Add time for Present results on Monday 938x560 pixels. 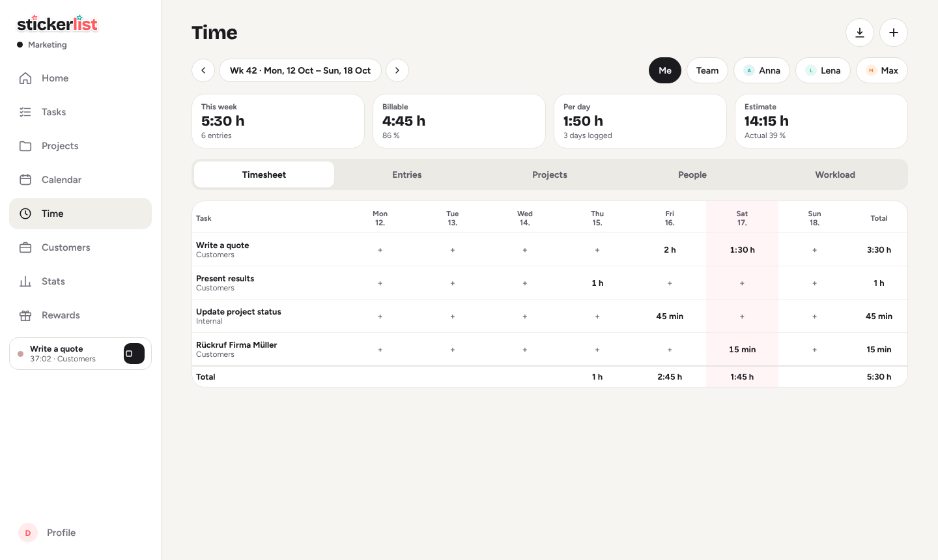[x=380, y=283]
